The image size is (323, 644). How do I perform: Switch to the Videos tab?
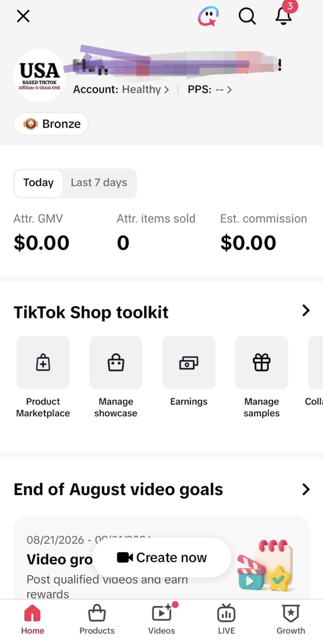point(162,619)
